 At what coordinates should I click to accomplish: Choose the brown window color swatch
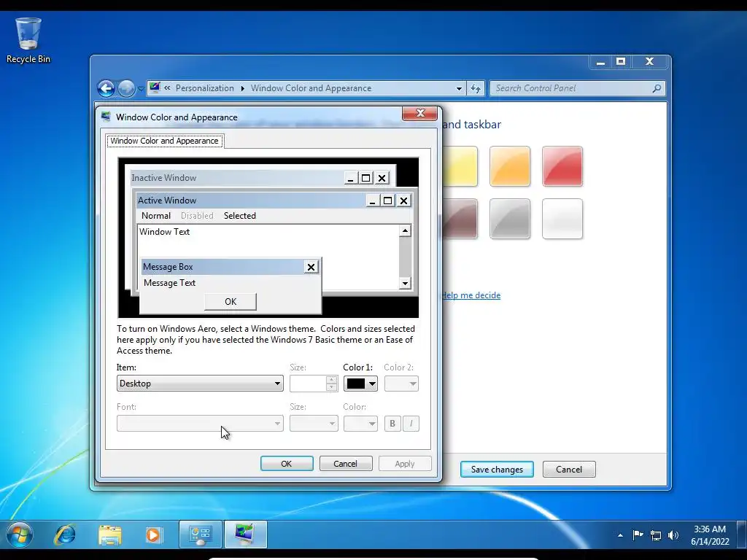pos(460,219)
